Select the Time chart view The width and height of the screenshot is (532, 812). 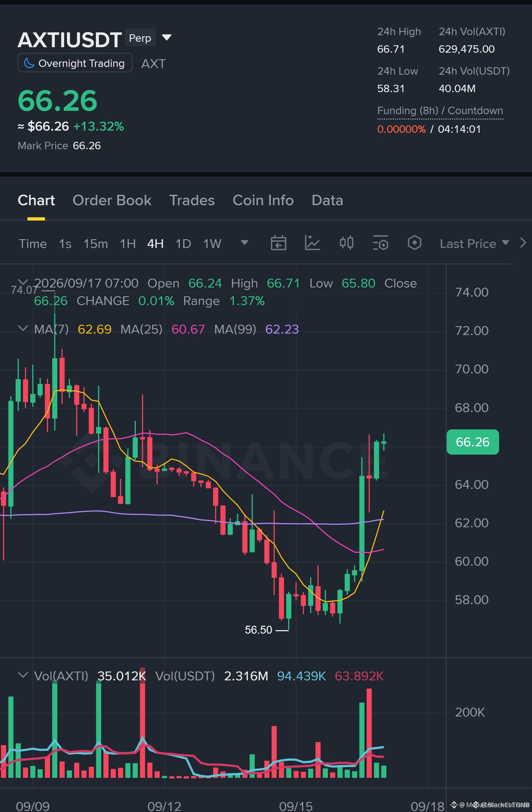[33, 244]
